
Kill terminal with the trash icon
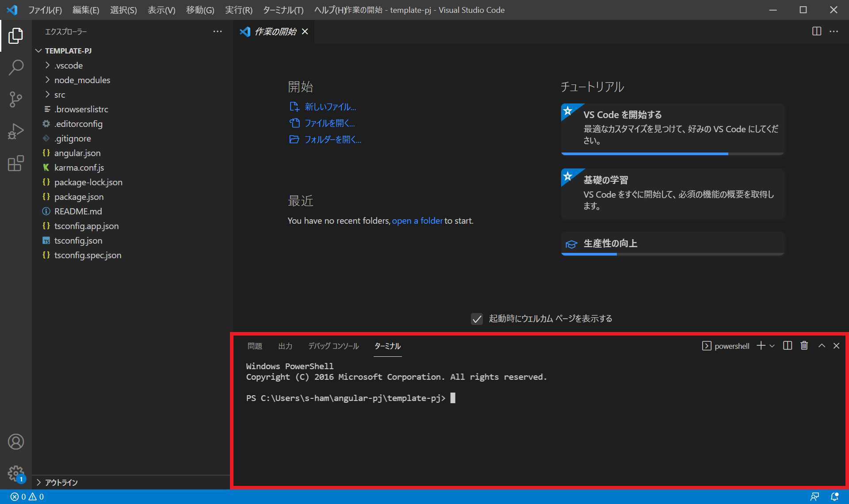(x=804, y=346)
